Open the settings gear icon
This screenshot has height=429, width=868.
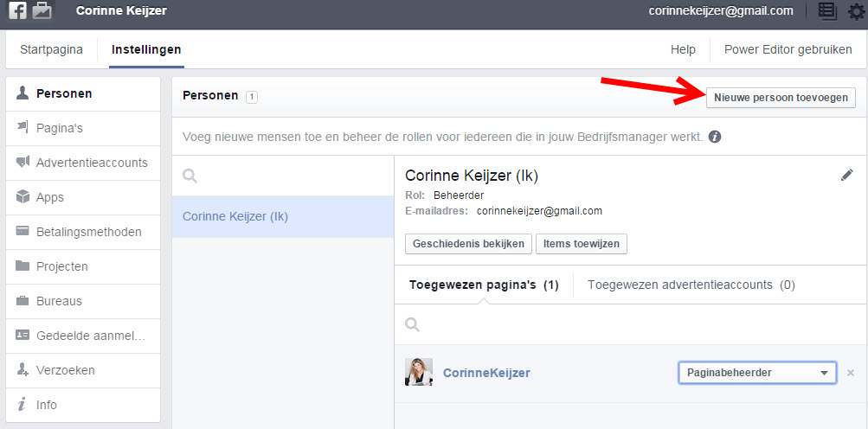(x=857, y=11)
